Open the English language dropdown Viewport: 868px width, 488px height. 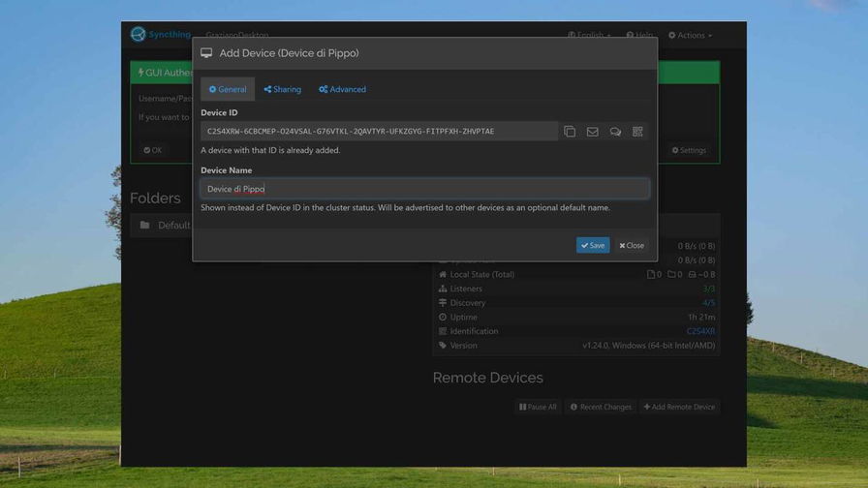pyautogui.click(x=589, y=35)
